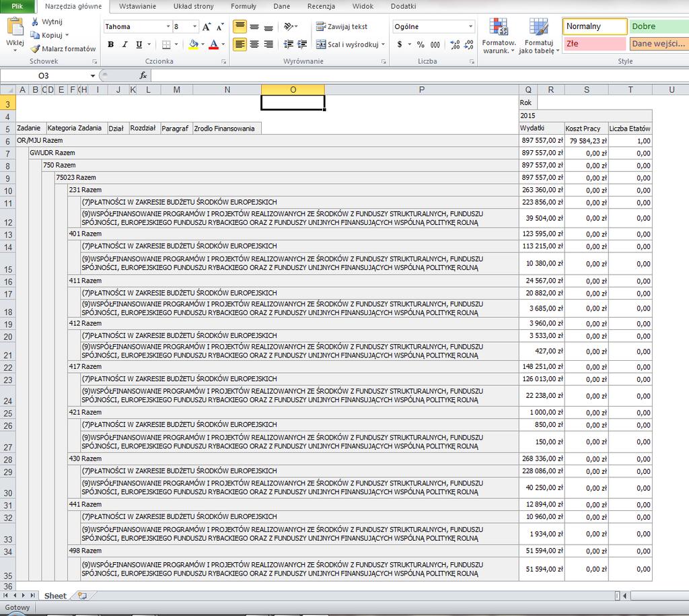Decrease decimal places in Liczba group
The height and width of the screenshot is (616, 689).
point(469,44)
